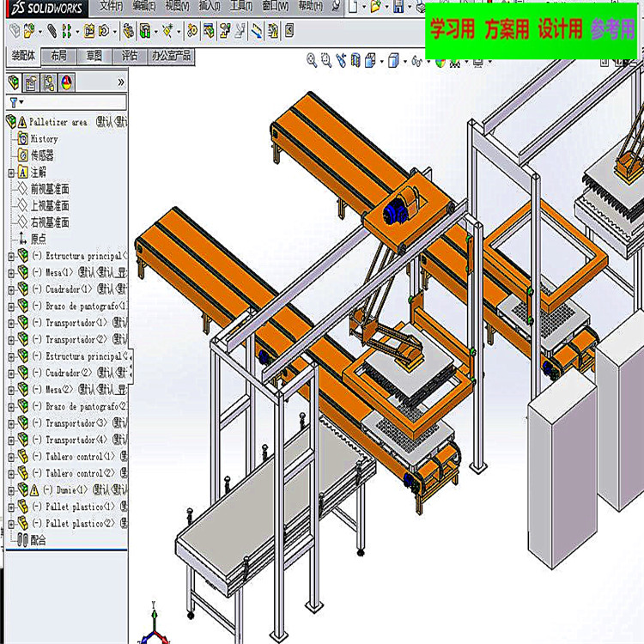Expand the Transportador<1> tree node
The width and height of the screenshot is (644, 644).
pos(11,324)
